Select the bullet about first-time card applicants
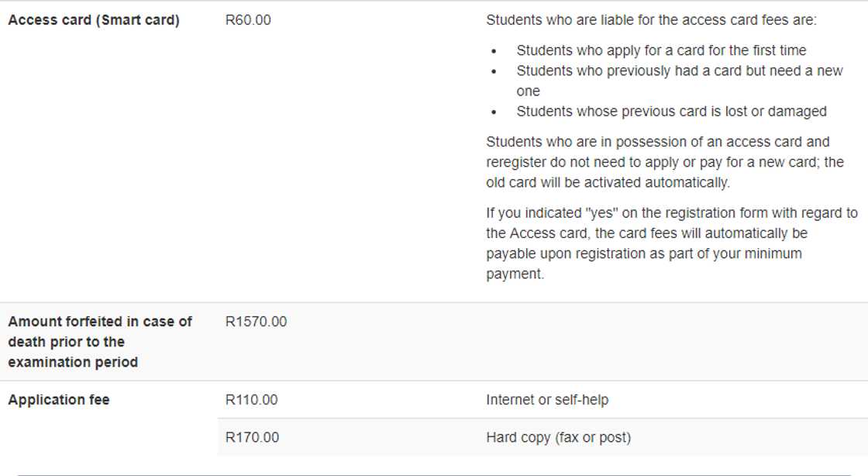This screenshot has height=476, width=868. point(661,50)
